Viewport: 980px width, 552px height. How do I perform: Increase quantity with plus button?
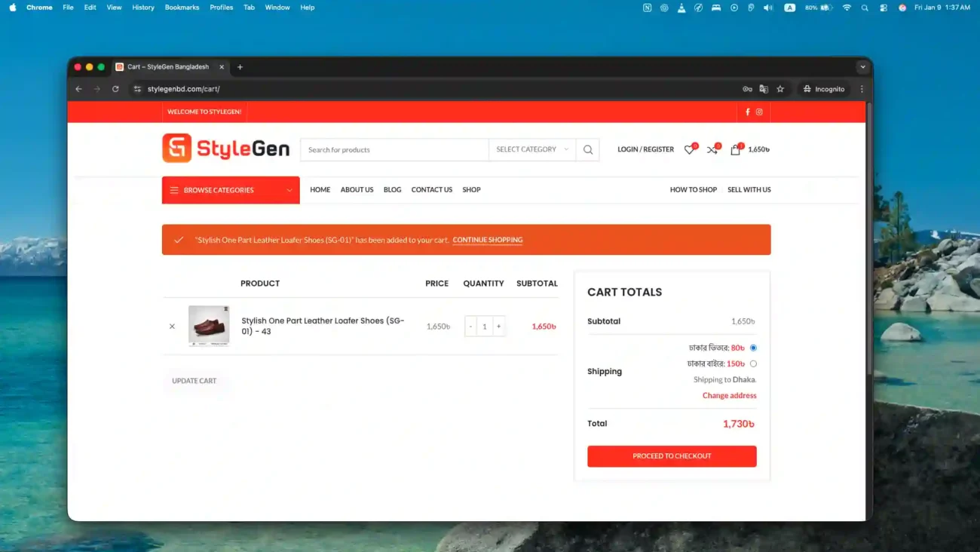tap(499, 327)
